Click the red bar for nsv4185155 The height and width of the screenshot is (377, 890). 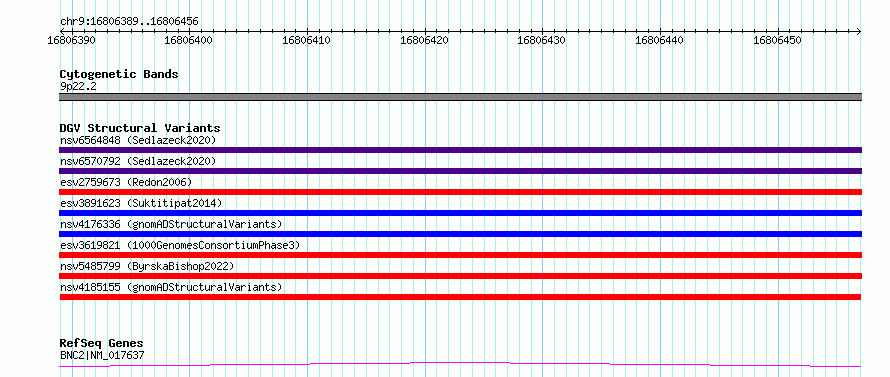click(460, 297)
